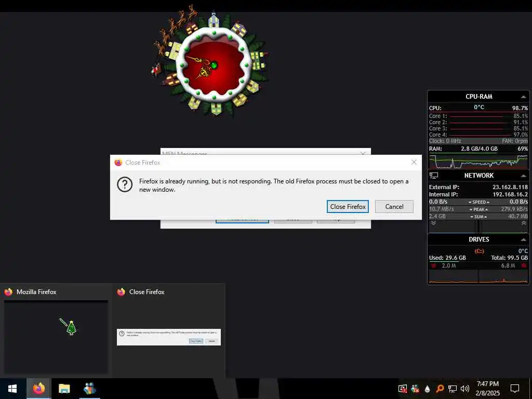532x399 pixels.
Task: Collapse the NETWORK gadget panel
Action: coord(523,176)
